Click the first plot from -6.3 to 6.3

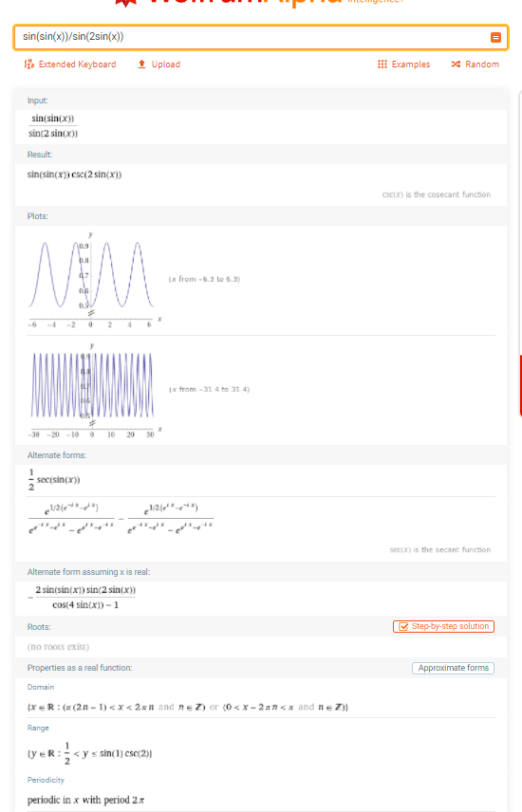[94, 281]
